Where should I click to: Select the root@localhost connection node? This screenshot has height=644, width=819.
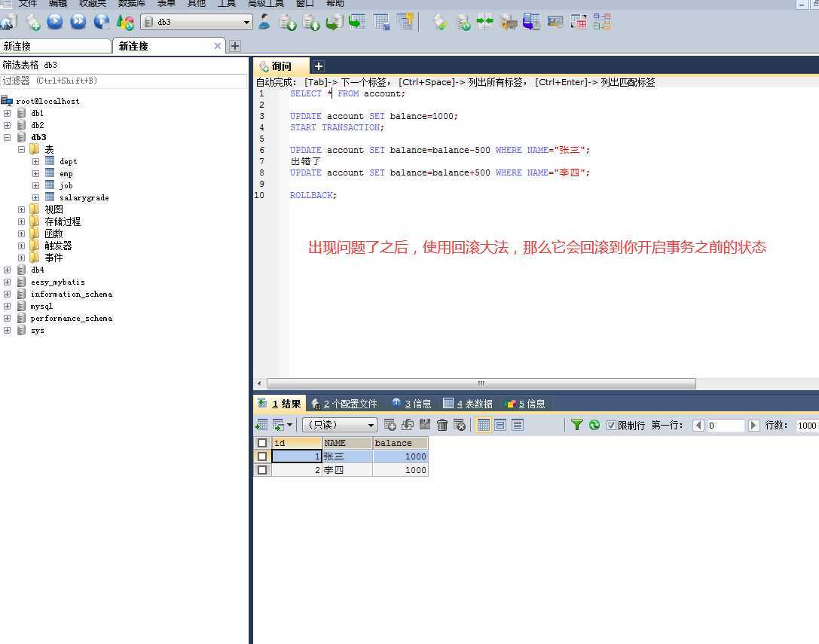tap(47, 102)
